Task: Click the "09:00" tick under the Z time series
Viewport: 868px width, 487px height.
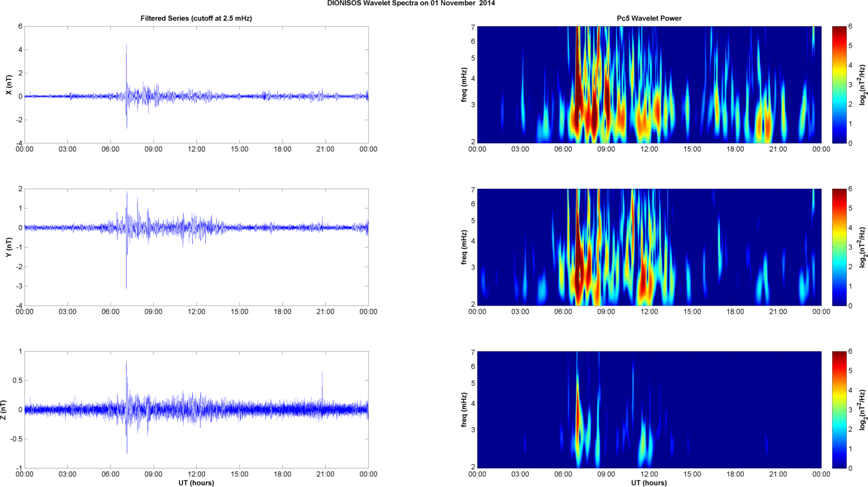Action: pos(154,474)
